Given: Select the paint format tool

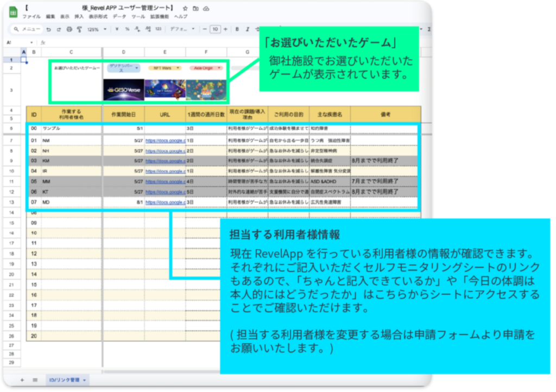Looking at the screenshot, I should click(x=79, y=29).
